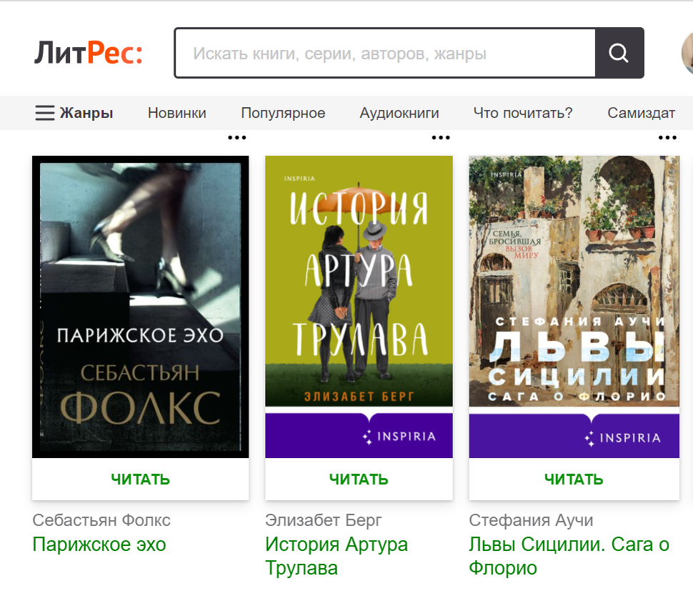Click Inspiria banner under История Артура Трулава
Screen dimensions: 693x616
coord(359,436)
